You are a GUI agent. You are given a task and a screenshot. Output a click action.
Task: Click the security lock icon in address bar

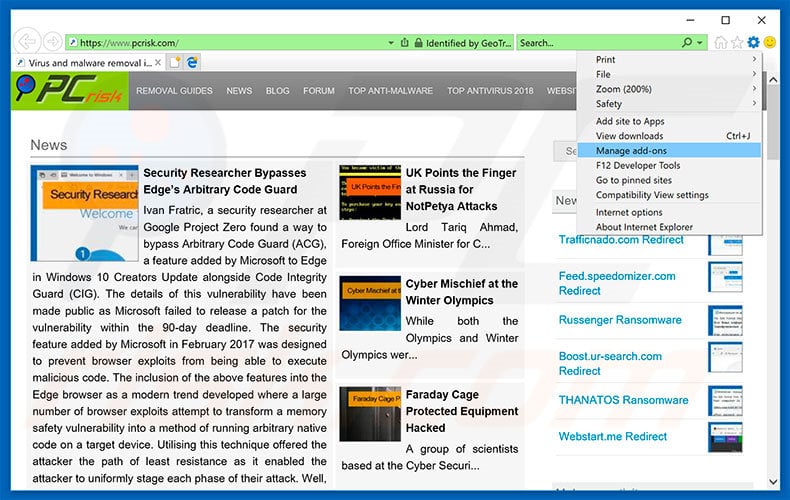pyautogui.click(x=418, y=42)
